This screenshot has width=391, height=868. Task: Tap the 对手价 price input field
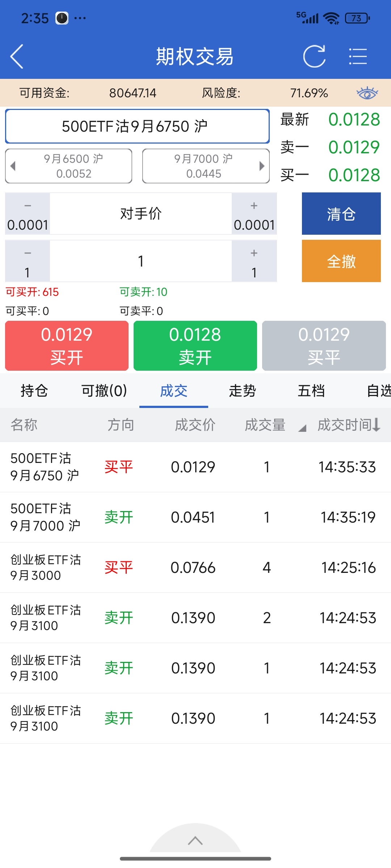coord(141,214)
